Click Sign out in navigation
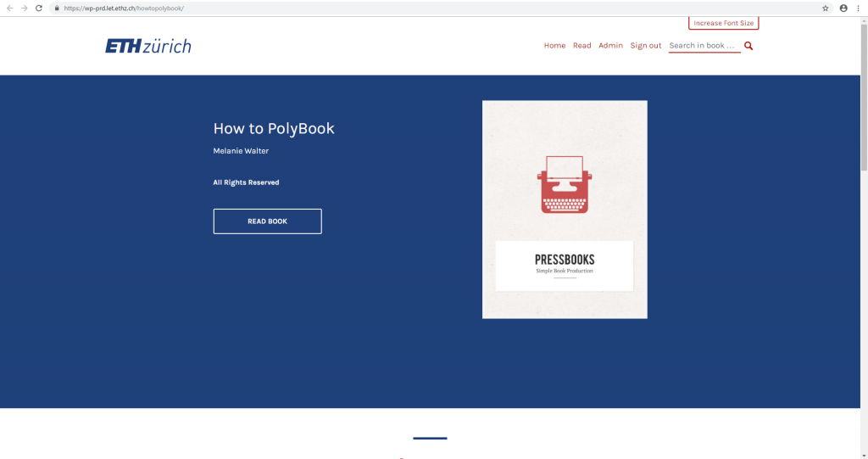The image size is (868, 459). click(645, 46)
